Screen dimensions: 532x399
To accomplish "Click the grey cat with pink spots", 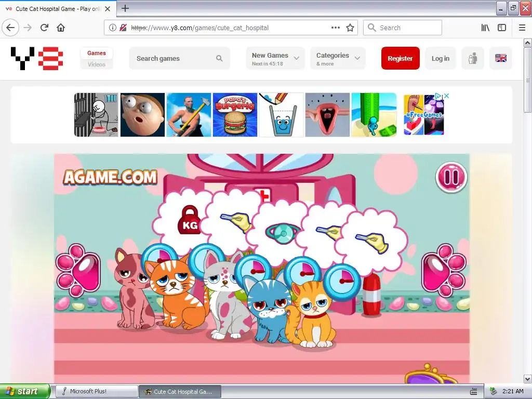I will pyautogui.click(x=225, y=299).
